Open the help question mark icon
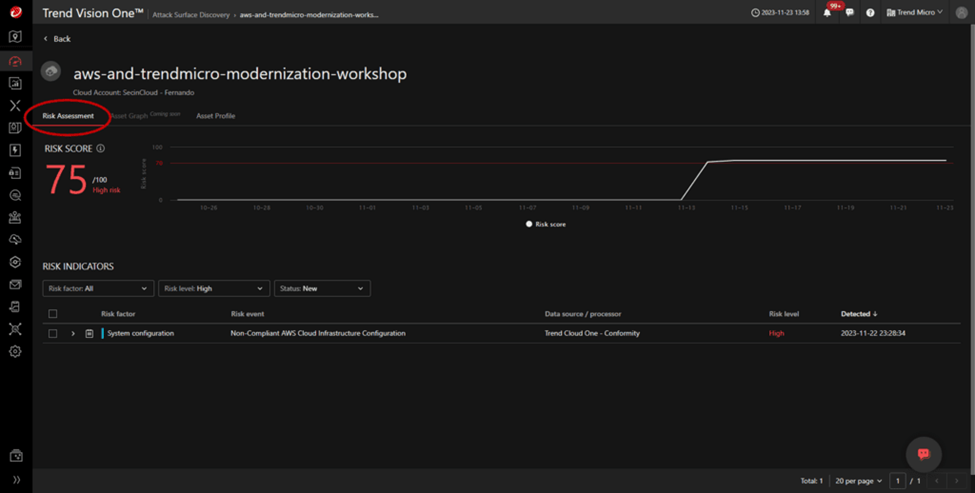975x493 pixels. [x=870, y=12]
